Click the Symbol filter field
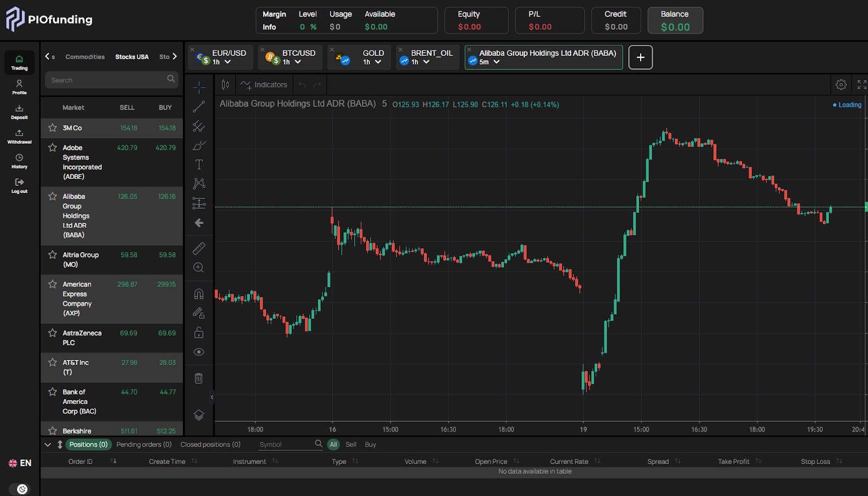868x496 pixels. point(291,445)
